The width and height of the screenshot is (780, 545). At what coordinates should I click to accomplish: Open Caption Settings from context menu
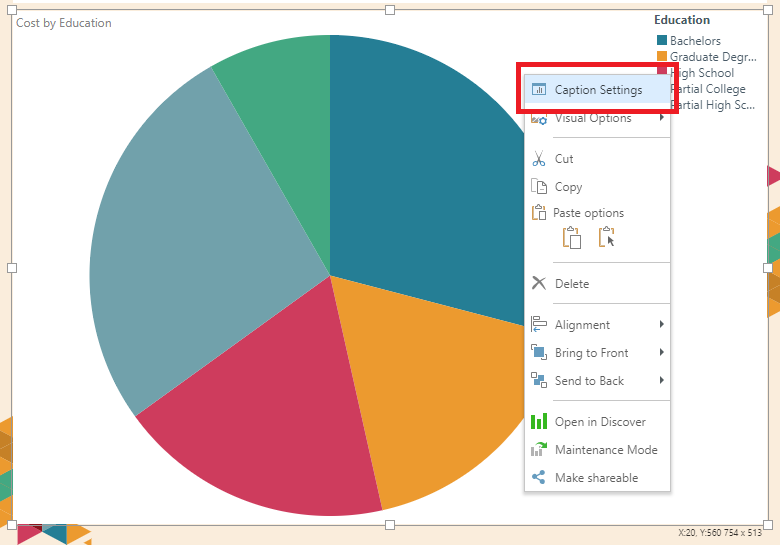click(598, 90)
